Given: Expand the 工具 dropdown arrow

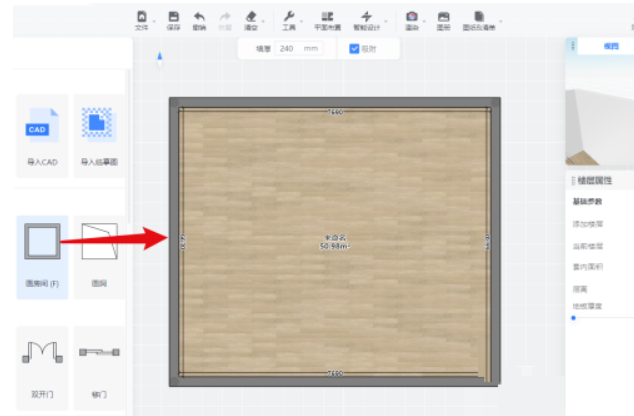Looking at the screenshot, I should point(301,21).
